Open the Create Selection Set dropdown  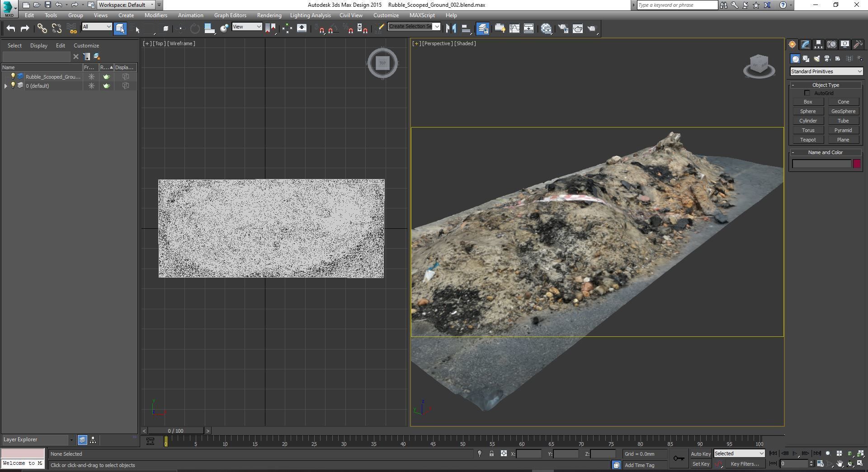(414, 27)
